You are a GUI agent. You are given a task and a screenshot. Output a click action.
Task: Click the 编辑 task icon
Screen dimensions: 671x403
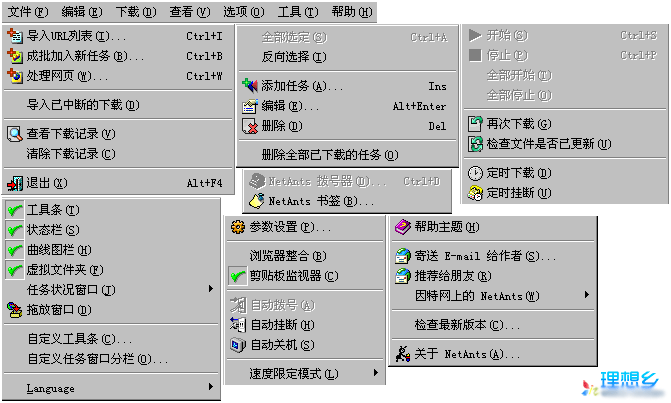point(249,106)
